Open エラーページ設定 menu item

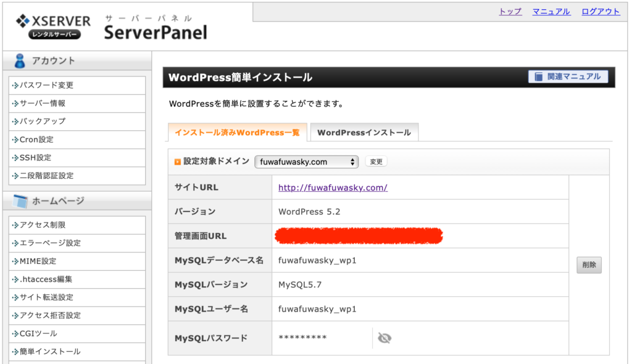click(x=77, y=243)
